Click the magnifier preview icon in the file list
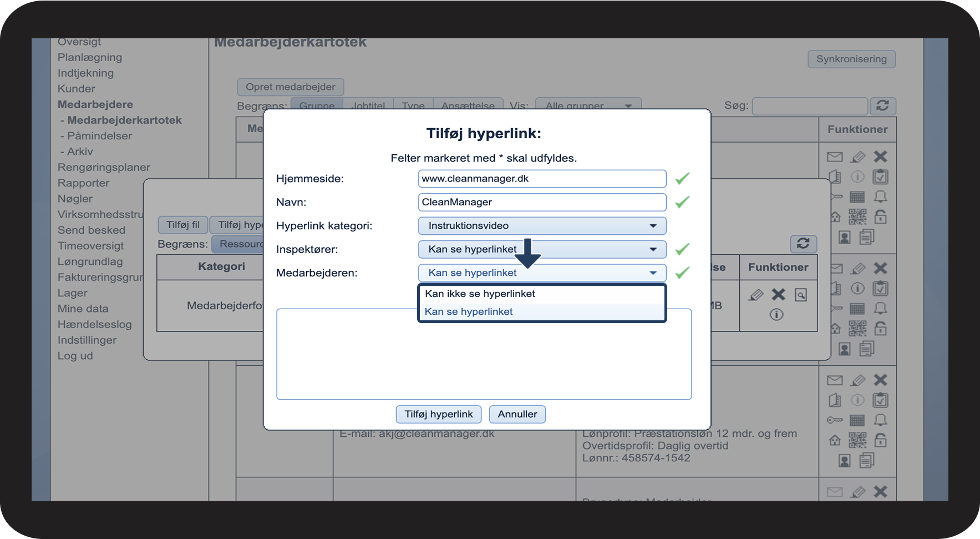This screenshot has height=539, width=980. [x=800, y=295]
